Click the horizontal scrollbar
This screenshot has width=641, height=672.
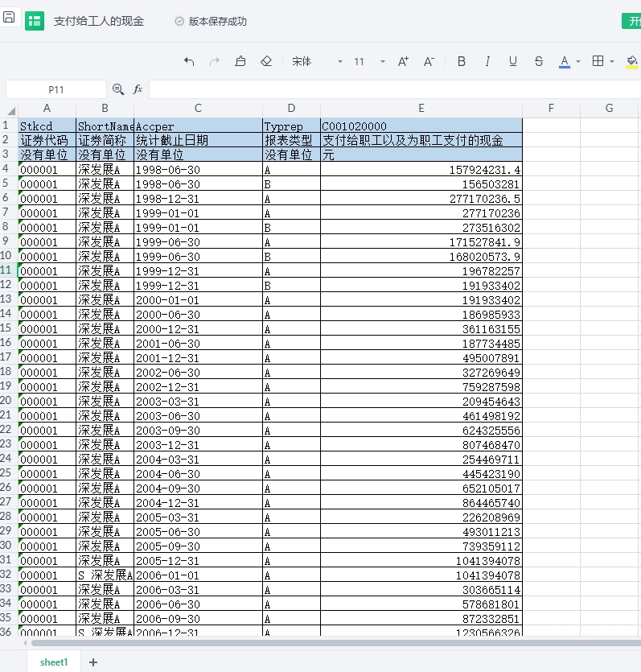click(x=336, y=643)
